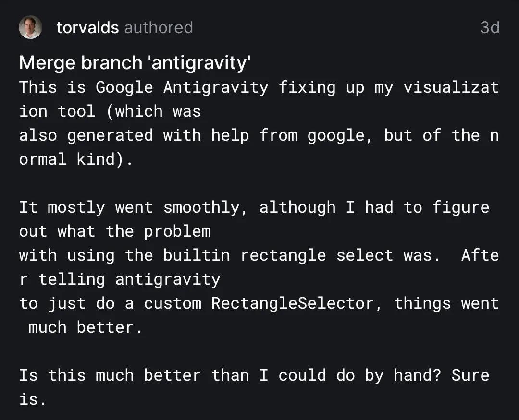Open the torvalds username link
Viewport: 519px width, 420px height.
(87, 28)
